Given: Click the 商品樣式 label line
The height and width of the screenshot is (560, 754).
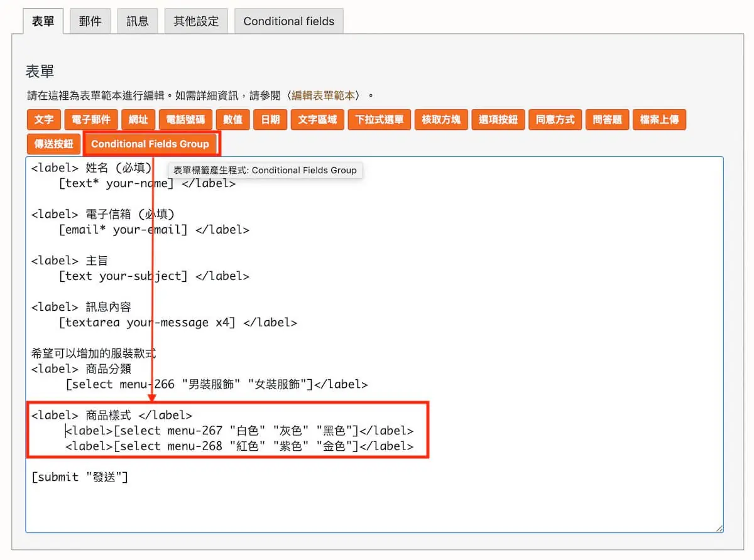Looking at the screenshot, I should [x=112, y=415].
